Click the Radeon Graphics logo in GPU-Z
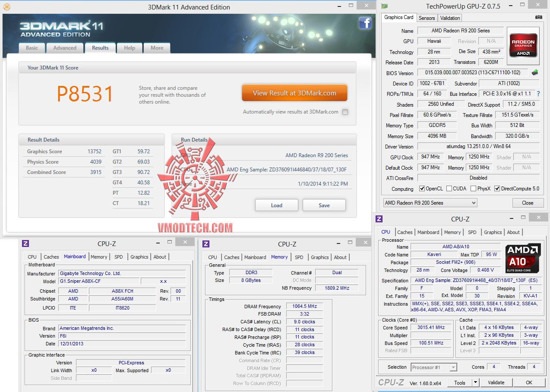 click(x=524, y=45)
